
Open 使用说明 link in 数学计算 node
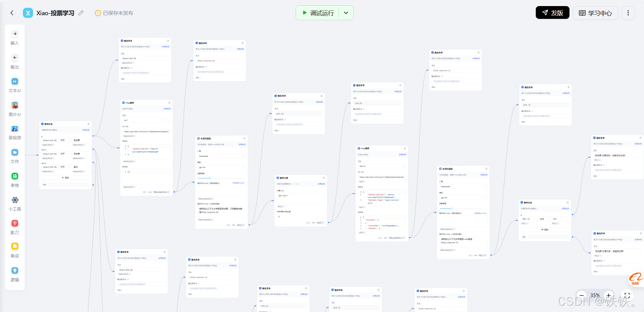tap(321, 184)
